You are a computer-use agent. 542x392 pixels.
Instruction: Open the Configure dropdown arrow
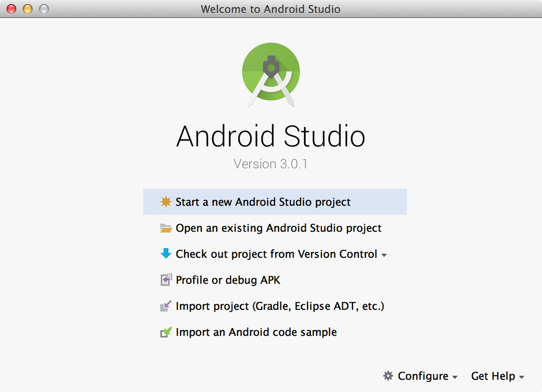[455, 377]
